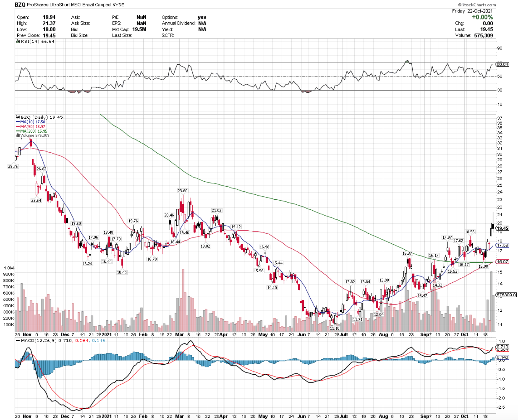The width and height of the screenshot is (518, 420).
Task: Select the 15.52 low annotation
Action: [x=453, y=271]
